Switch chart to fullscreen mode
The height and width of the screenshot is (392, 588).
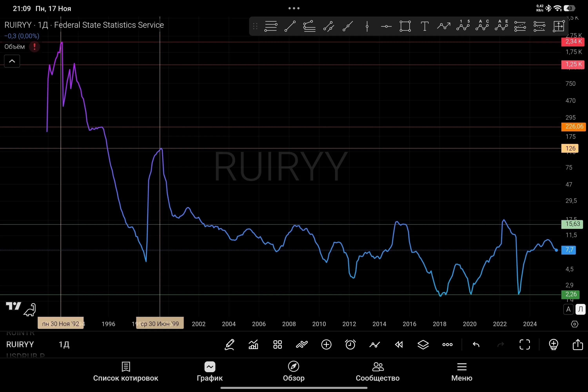click(x=525, y=344)
